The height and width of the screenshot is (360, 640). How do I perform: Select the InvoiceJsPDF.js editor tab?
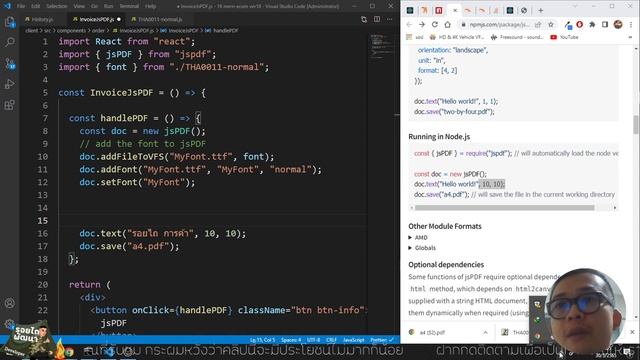pyautogui.click(x=96, y=19)
